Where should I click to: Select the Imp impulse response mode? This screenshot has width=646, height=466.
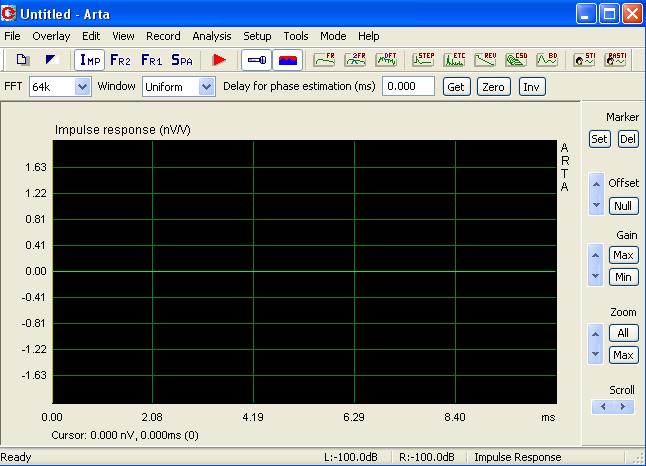pos(89,60)
